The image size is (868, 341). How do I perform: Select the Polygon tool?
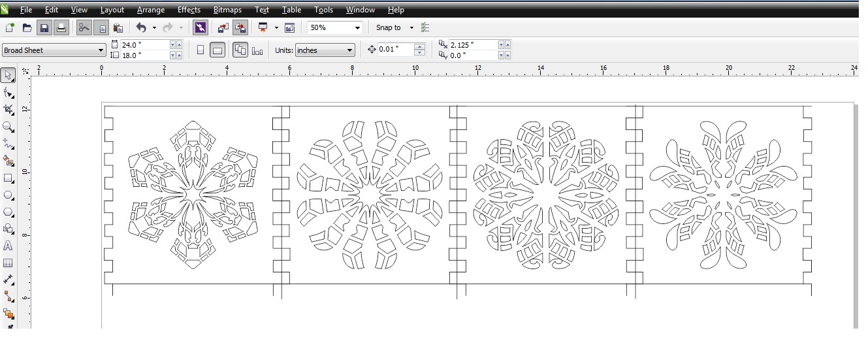click(8, 212)
